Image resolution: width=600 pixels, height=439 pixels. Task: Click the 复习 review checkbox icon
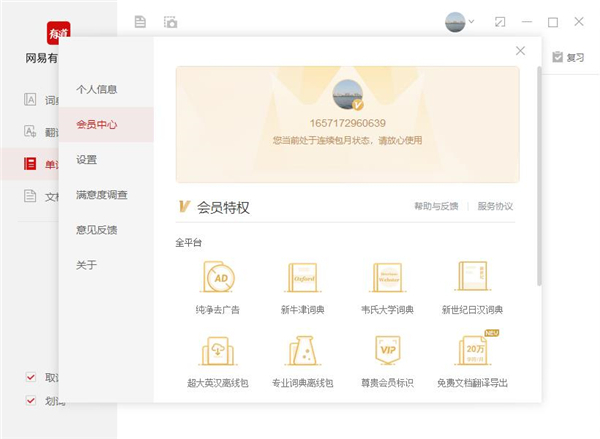557,57
